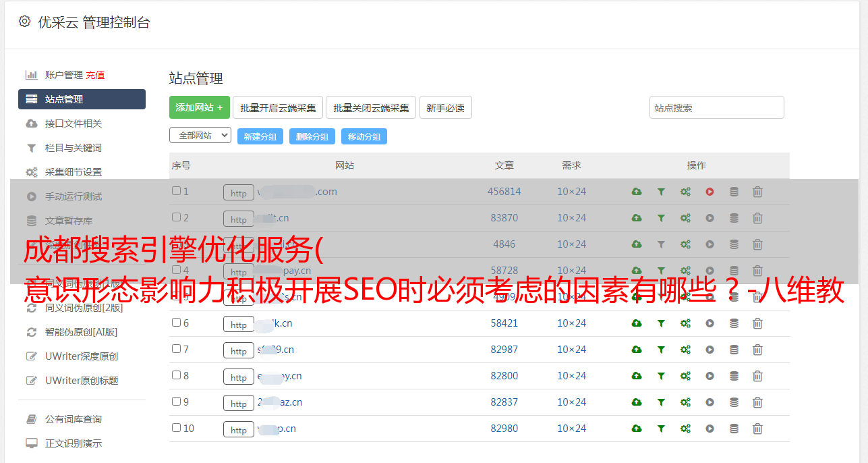Open UWriter深度原创 in the sidebar
The width and height of the screenshot is (868, 463).
82,356
